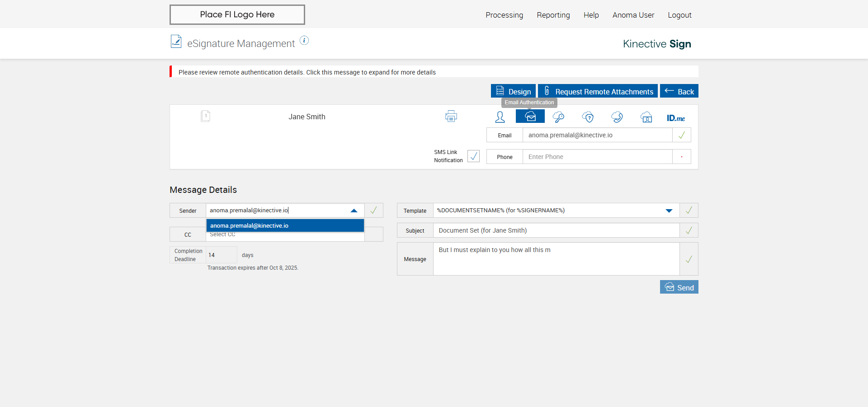868x407 pixels.
Task: Click the Send button
Action: [x=679, y=287]
